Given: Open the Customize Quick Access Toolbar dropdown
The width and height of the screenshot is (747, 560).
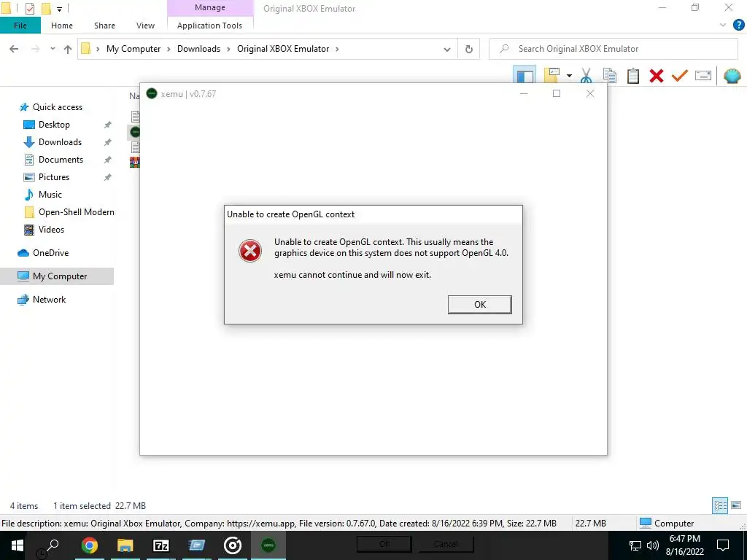Looking at the screenshot, I should 60,9.
